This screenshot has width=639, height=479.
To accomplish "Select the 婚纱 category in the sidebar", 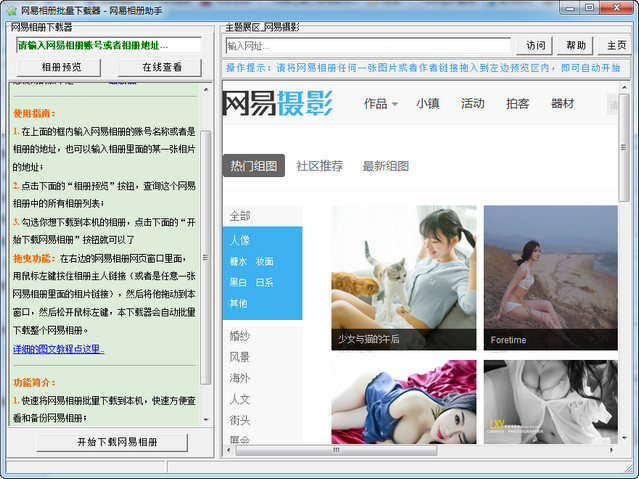I will (240, 336).
